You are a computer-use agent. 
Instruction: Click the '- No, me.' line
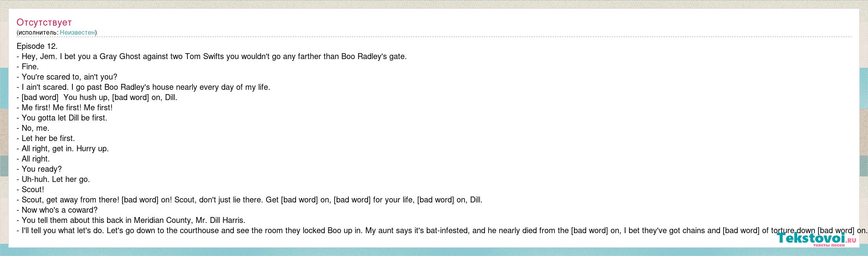click(33, 128)
